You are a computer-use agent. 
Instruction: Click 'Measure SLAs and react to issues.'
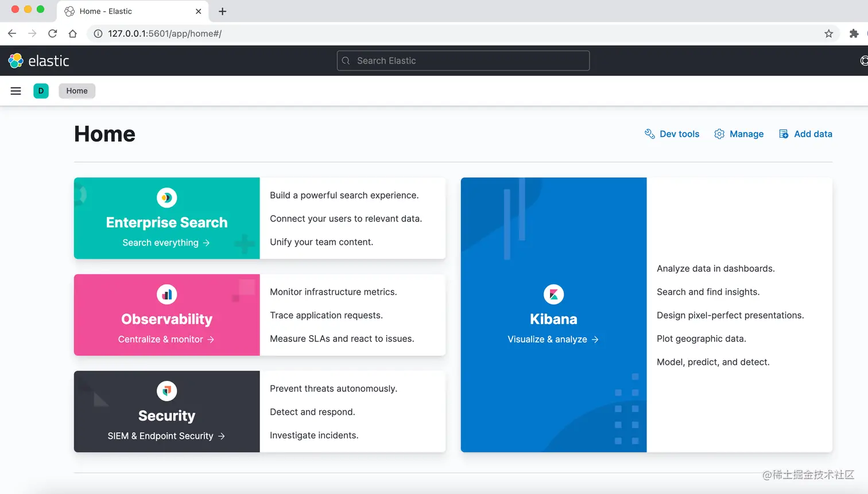(x=342, y=339)
